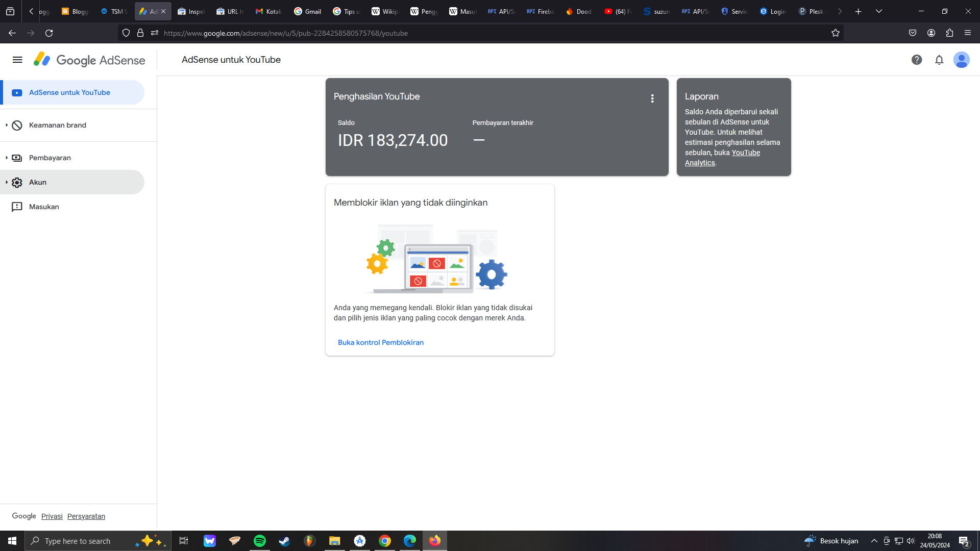Expand the Akun sidebar section
Viewport: 980px width, 551px height.
[37, 182]
